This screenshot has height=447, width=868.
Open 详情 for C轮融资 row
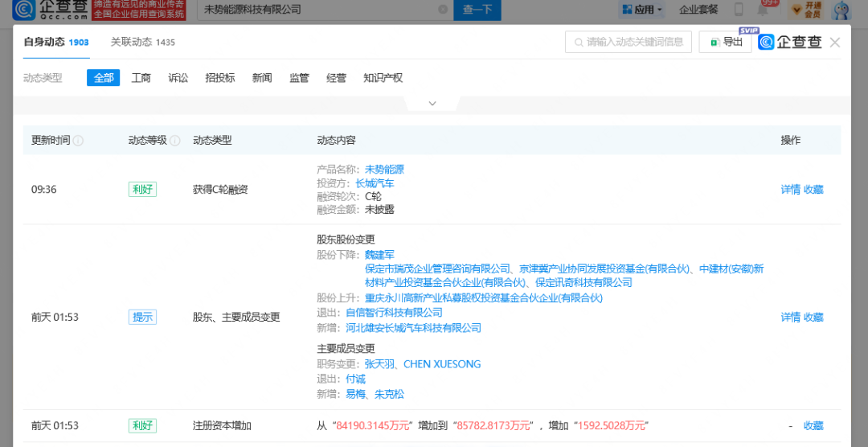tap(791, 190)
